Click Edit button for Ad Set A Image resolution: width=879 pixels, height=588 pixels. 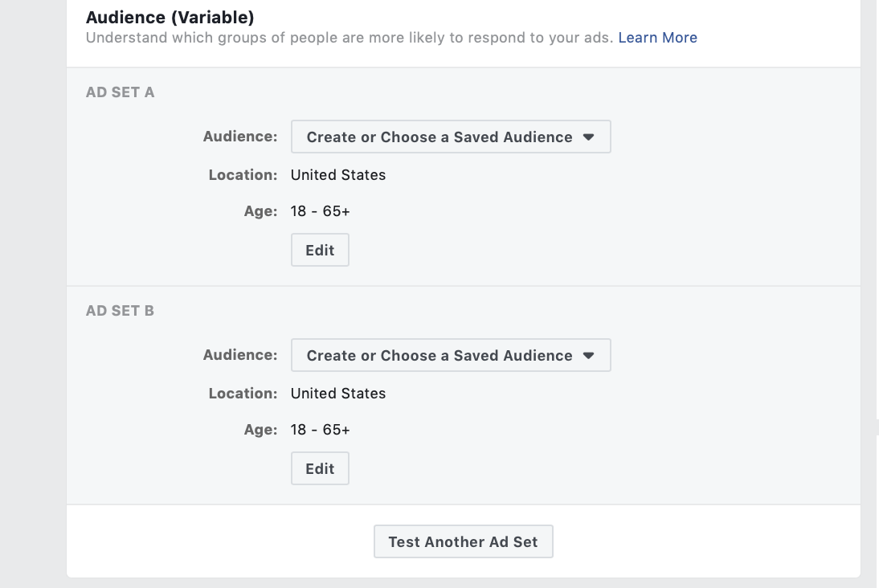(320, 250)
